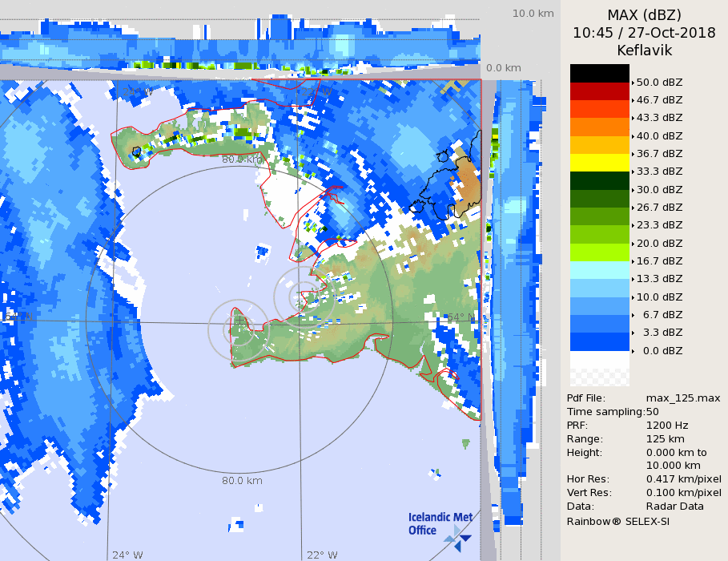
Task: Click the Icelandic Met Office star emblem
Action: pyautogui.click(x=458, y=538)
